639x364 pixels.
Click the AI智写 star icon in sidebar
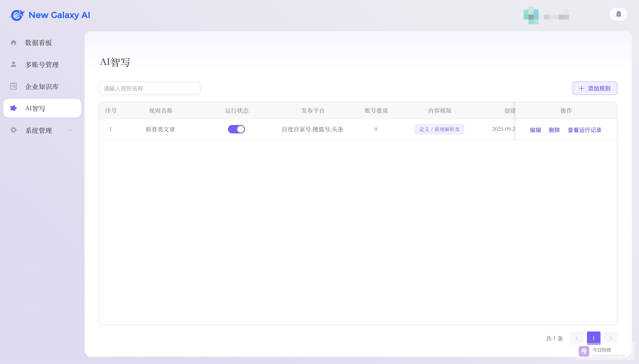(14, 108)
